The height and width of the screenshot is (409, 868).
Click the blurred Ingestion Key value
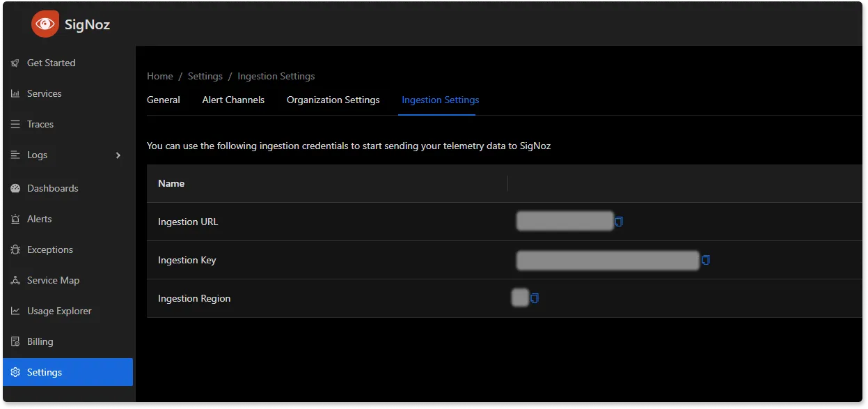[x=608, y=260]
